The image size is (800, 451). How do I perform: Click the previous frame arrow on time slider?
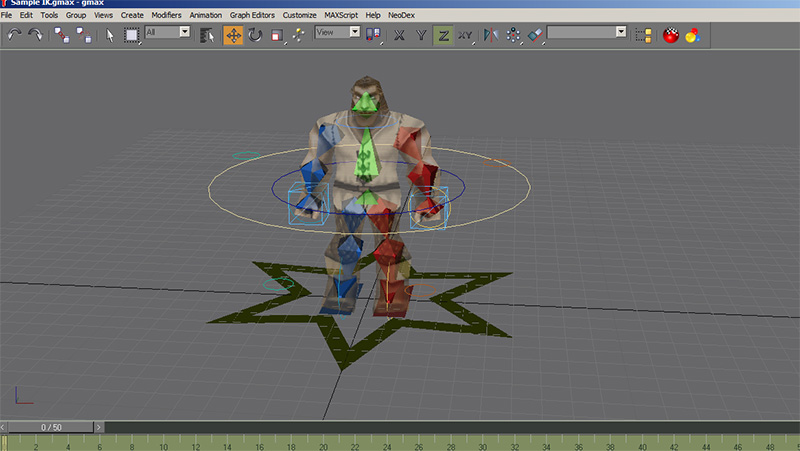coord(3,427)
